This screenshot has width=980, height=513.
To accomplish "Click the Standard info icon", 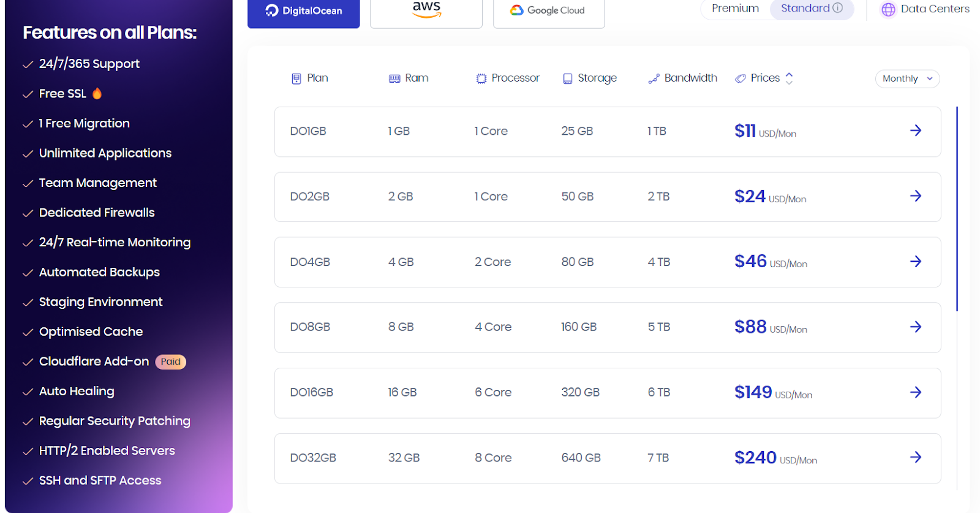I will click(837, 8).
